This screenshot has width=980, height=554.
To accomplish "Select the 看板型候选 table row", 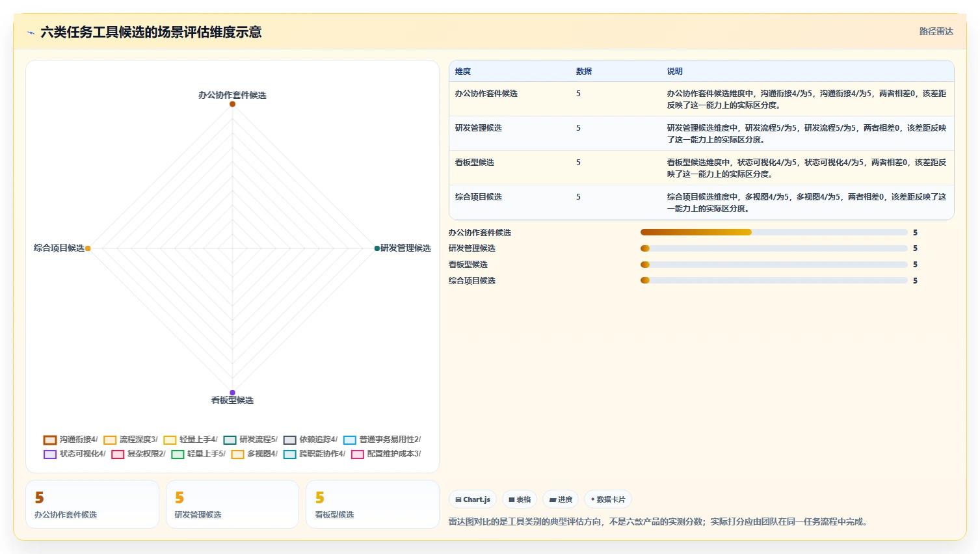I will (x=701, y=168).
